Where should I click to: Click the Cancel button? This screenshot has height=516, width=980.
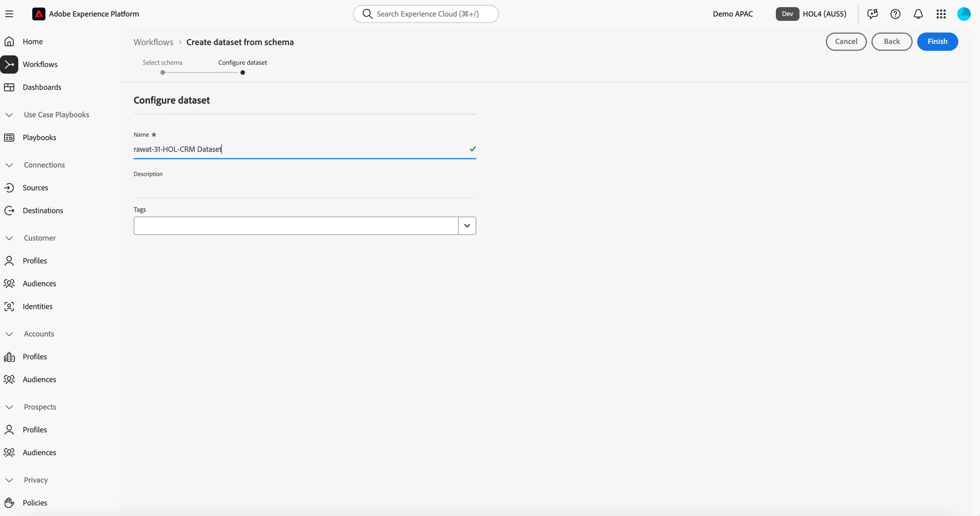(846, 41)
